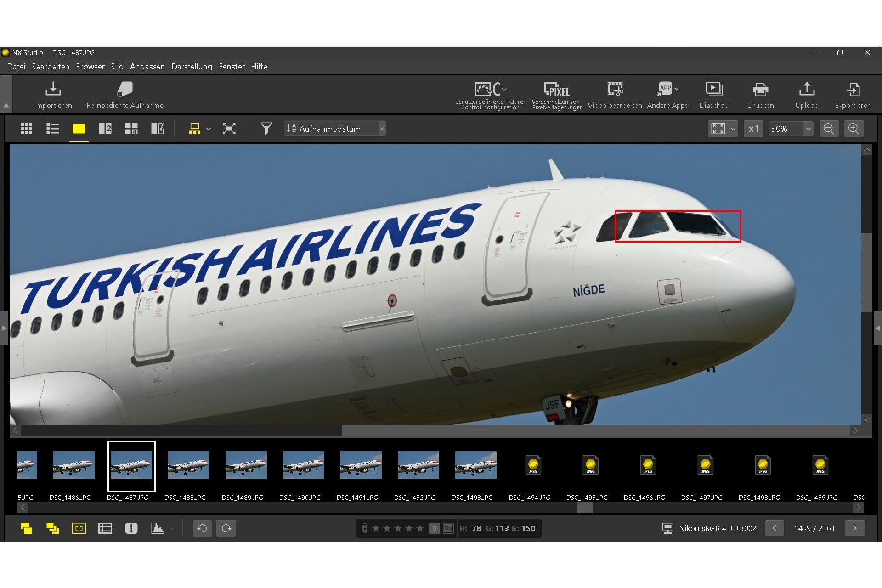Toggle the first yellow overlapping-squares icon
This screenshot has width=882, height=588.
click(x=27, y=528)
